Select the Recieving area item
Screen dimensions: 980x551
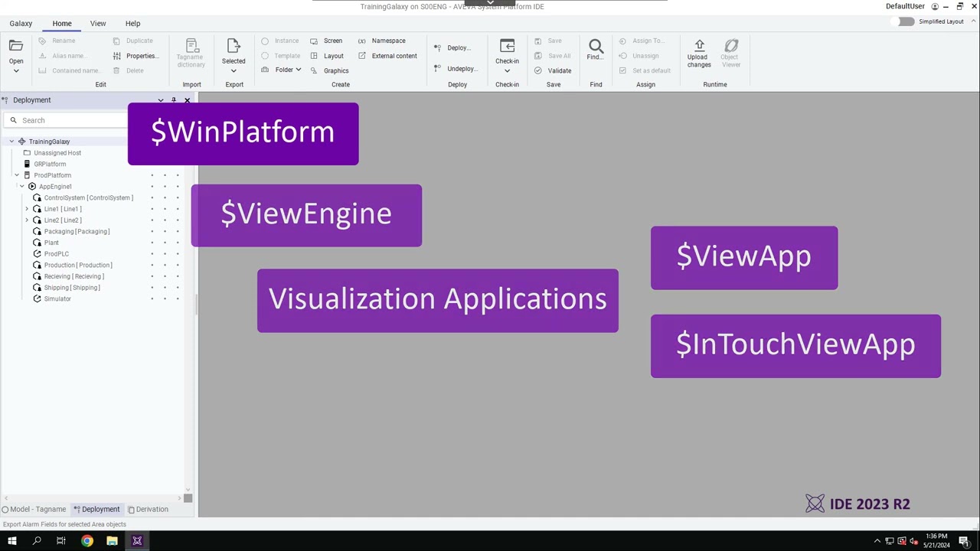coord(73,276)
